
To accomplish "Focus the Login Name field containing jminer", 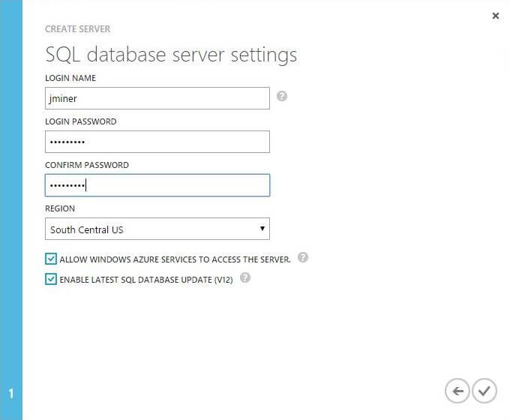I will [157, 98].
